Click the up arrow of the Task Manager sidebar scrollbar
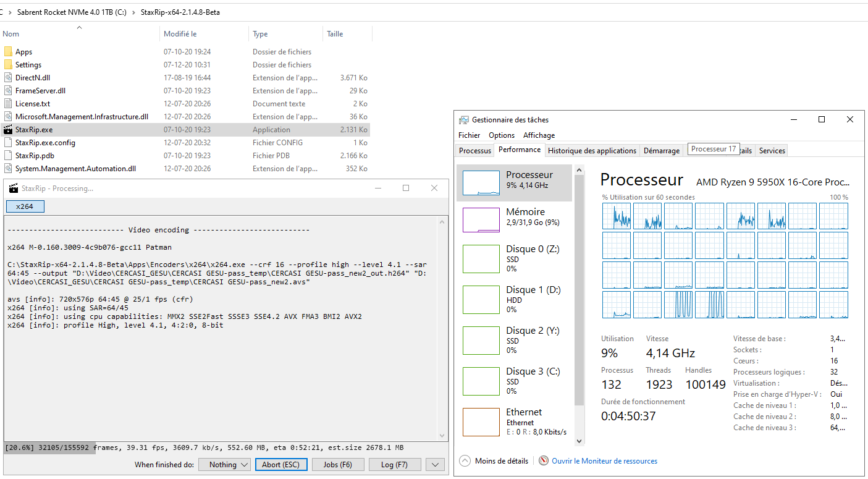Screen dimensions: 868x479 [x=579, y=169]
